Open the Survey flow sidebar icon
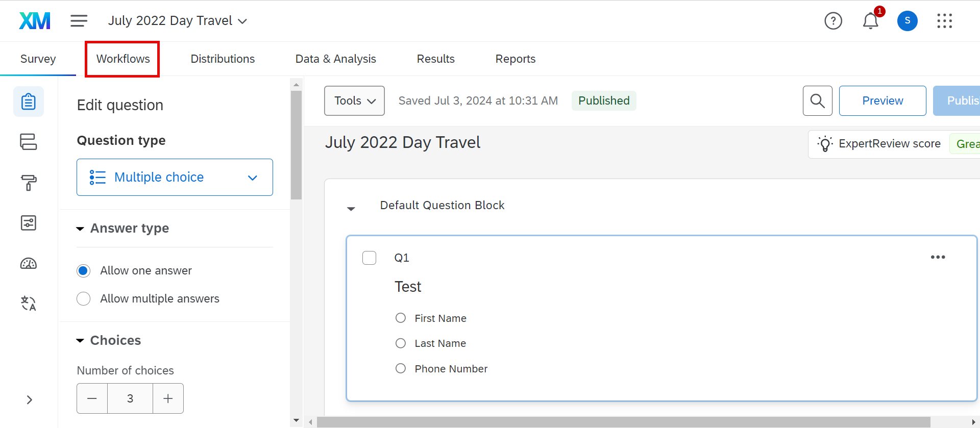Viewport: 980px width, 428px height. pos(29,142)
